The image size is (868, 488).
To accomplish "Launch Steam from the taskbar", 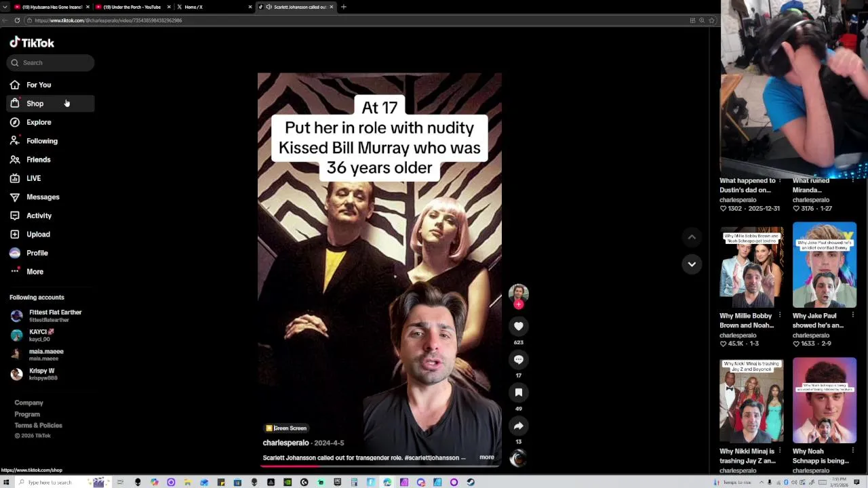I will pyautogui.click(x=471, y=482).
